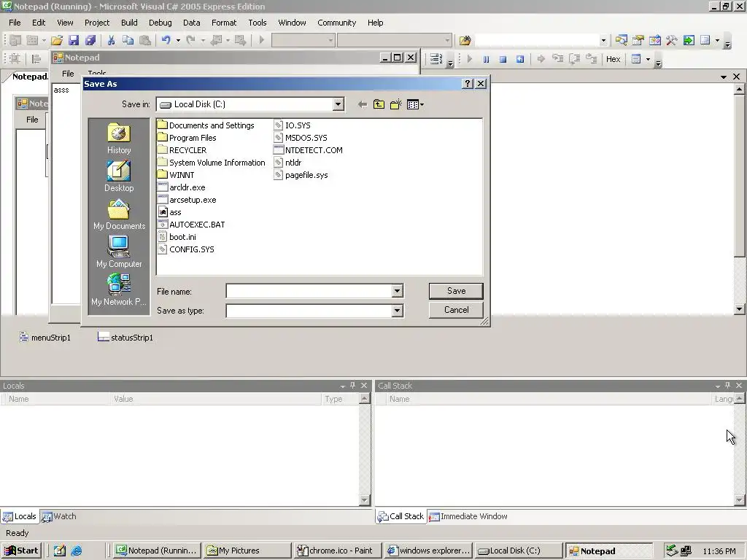Open the Undo history dropdown arrow
The height and width of the screenshot is (560, 747).
[178, 41]
